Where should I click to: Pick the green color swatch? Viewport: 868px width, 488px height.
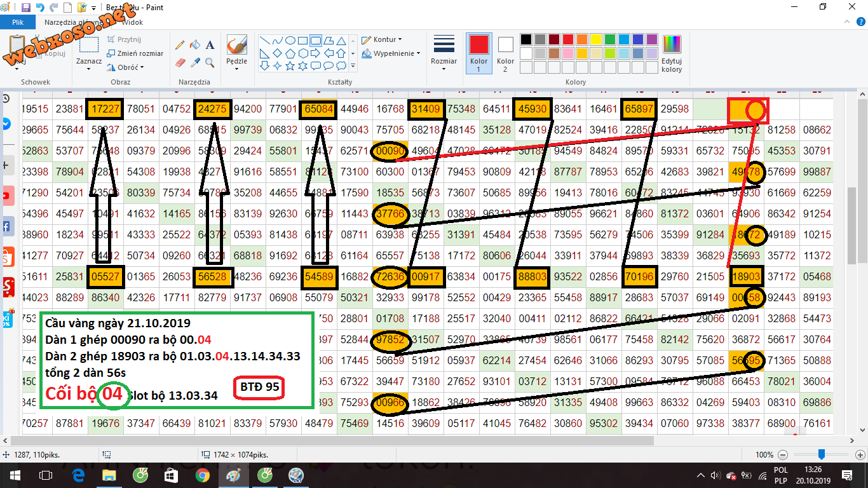coord(610,39)
